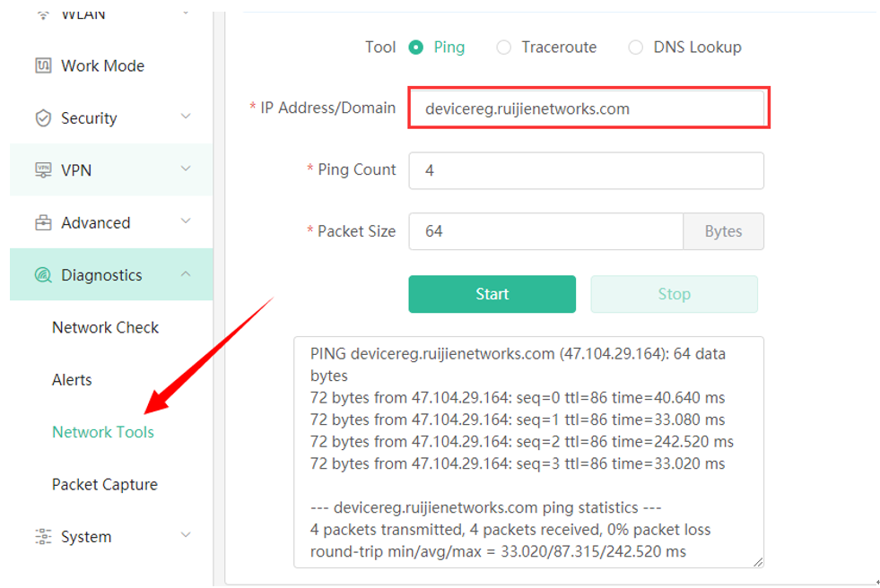
Task: Click the Packet Size input field
Action: pyautogui.click(x=546, y=231)
